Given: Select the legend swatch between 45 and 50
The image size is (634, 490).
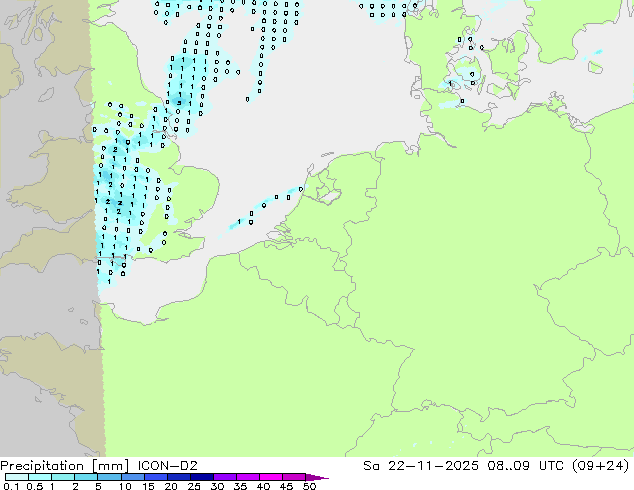Looking at the screenshot, I should pyautogui.click(x=294, y=477).
